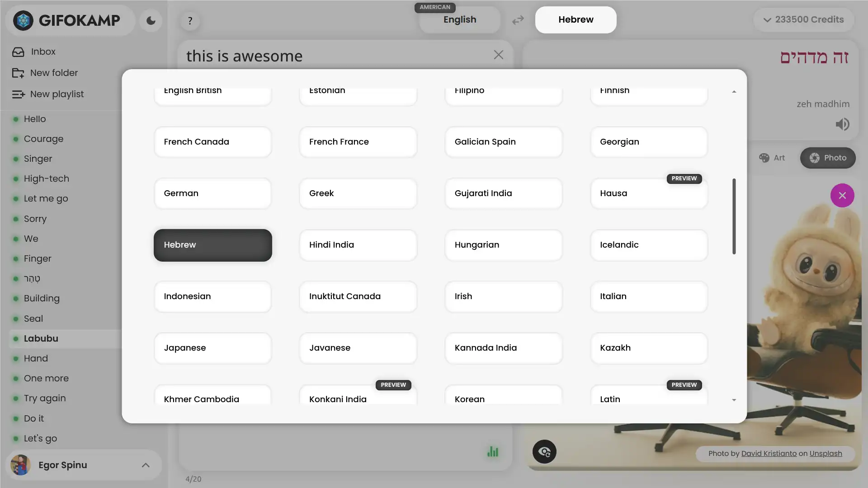Viewport: 868px width, 488px height.
Task: Open the Inbox from the sidebar
Action: coord(43,52)
